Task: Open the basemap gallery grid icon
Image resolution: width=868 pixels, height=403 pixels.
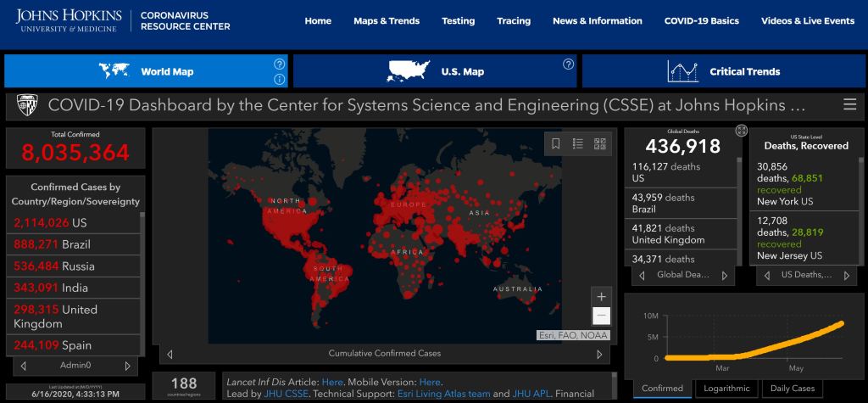Action: coord(600,143)
